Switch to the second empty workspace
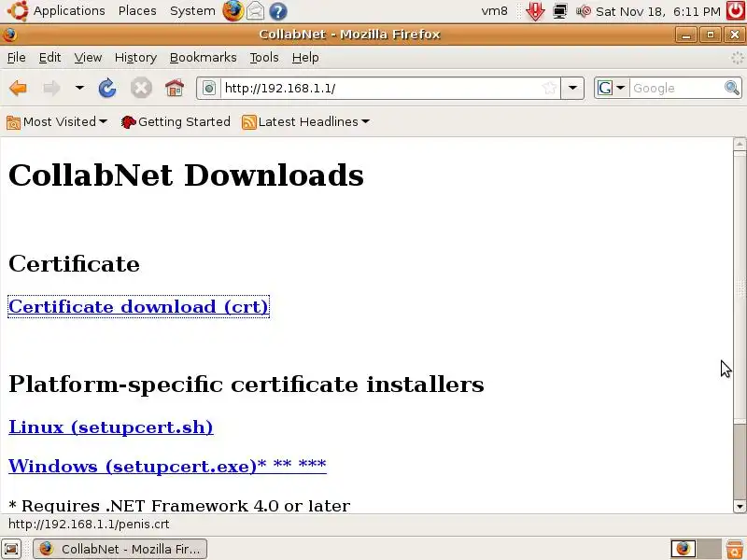Viewport: 747px width, 560px height. pos(709,549)
